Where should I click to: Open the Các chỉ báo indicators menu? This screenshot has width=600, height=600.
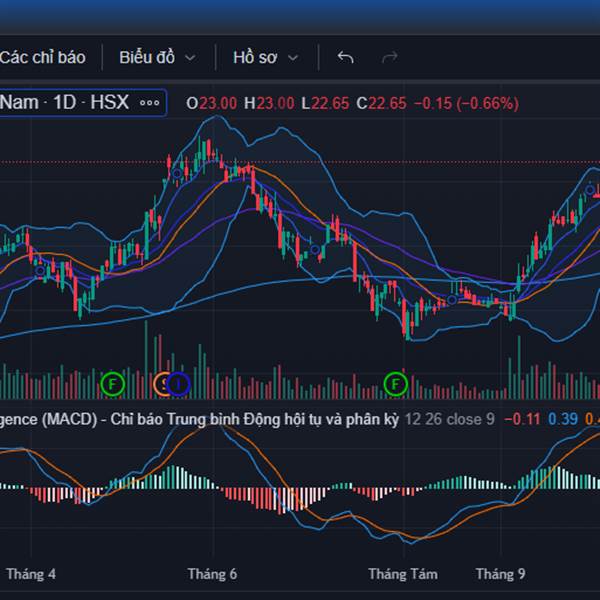43,57
